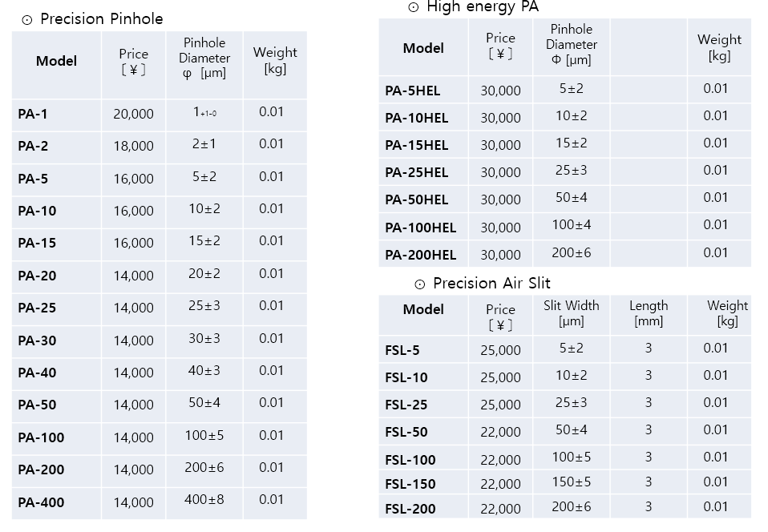Select the PA-5HEL model cell
The height and width of the screenshot is (532, 768).
(423, 90)
